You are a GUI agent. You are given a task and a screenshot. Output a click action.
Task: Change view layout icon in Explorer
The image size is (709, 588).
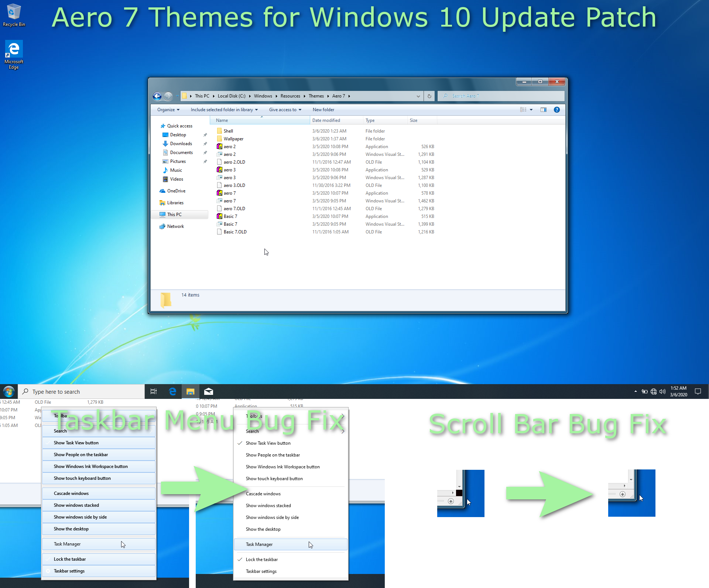(523, 110)
